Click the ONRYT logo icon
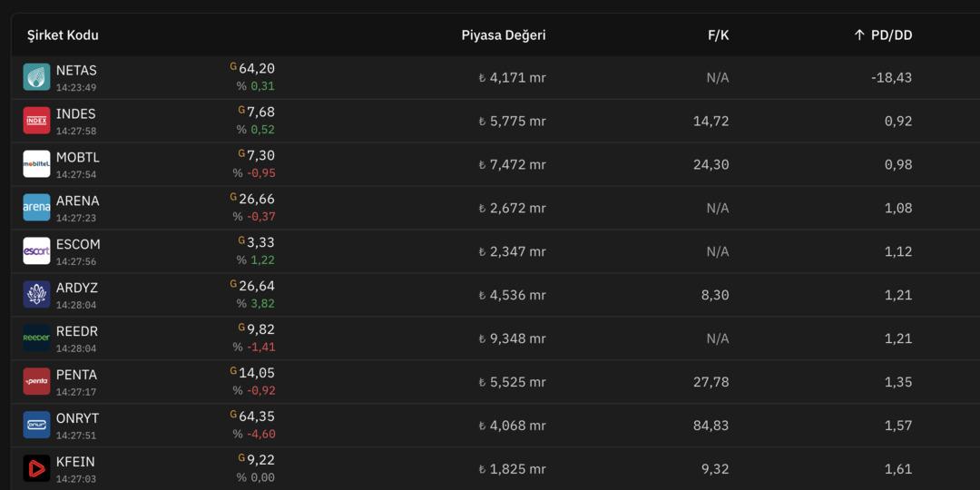 point(36,426)
